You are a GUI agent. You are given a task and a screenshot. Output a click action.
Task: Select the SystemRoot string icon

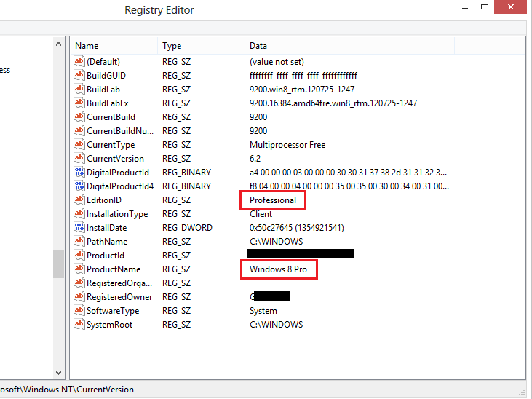[79, 325]
